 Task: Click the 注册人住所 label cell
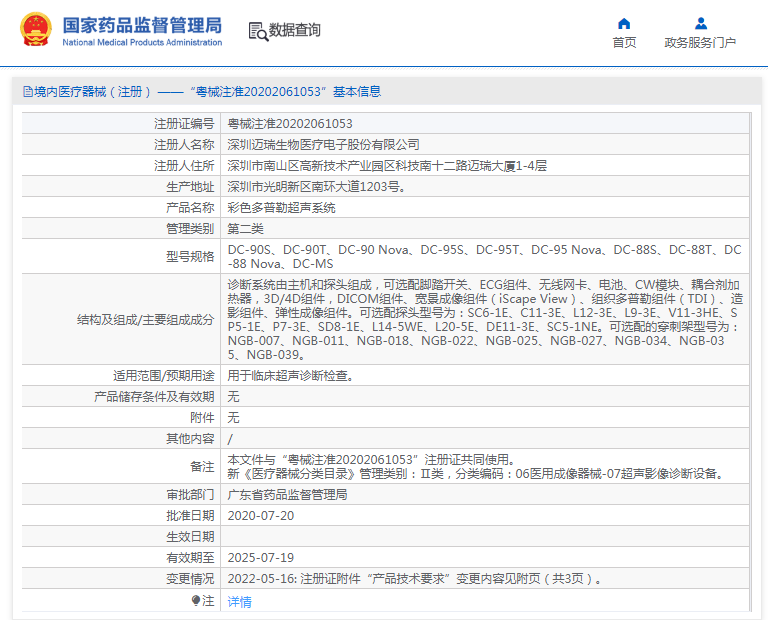(184, 166)
